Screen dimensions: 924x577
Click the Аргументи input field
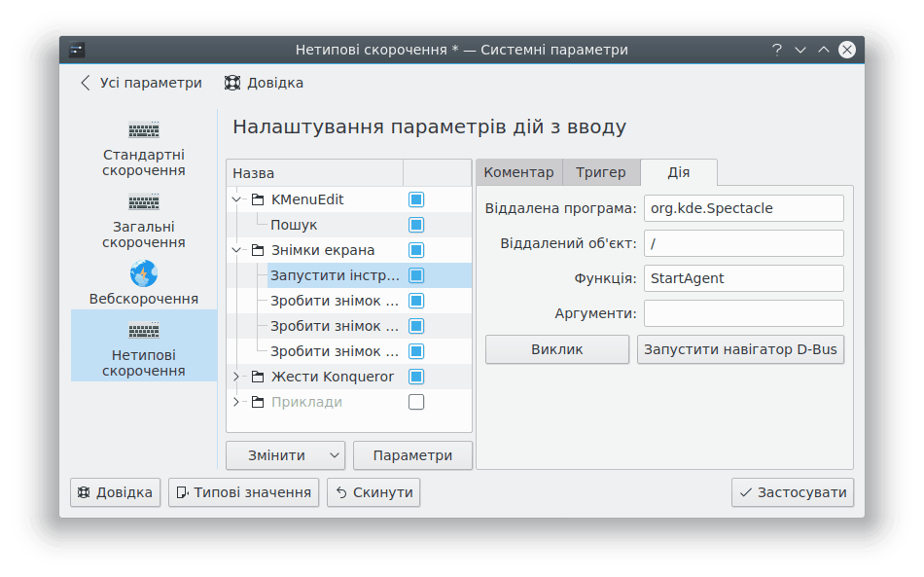pos(743,313)
